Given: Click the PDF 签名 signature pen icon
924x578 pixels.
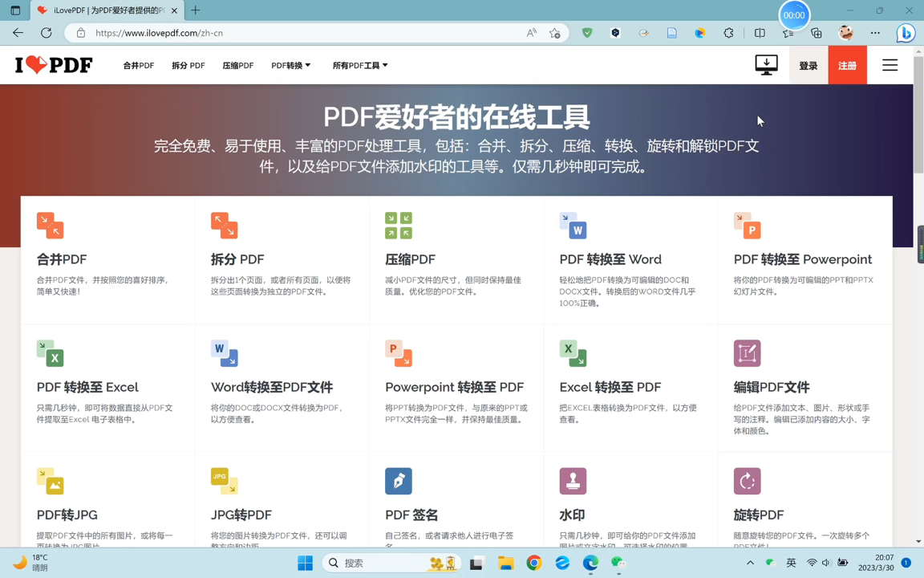Looking at the screenshot, I should click(398, 481).
